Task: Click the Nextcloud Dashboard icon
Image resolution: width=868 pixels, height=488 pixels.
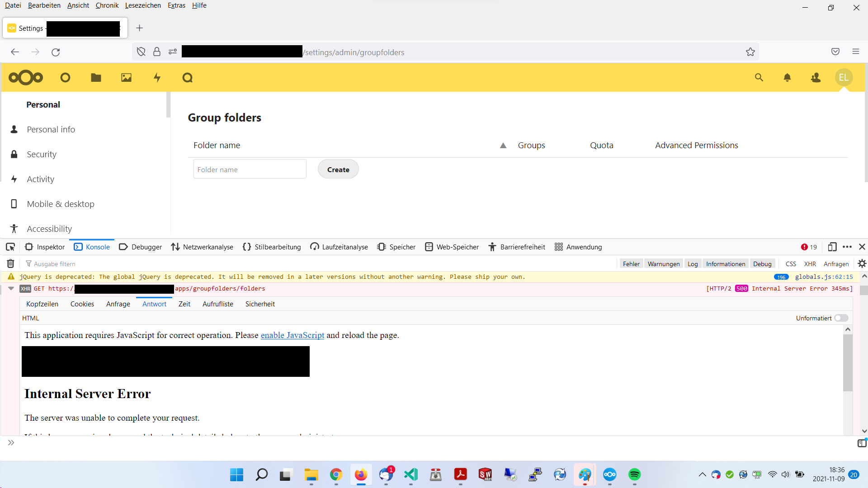Action: [x=65, y=77]
